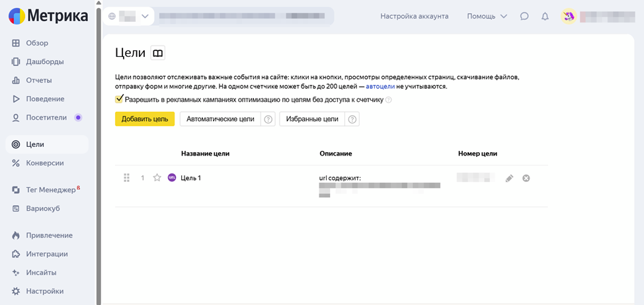
Task: Mark Цель 1 as favorite with star
Action: pos(157,178)
